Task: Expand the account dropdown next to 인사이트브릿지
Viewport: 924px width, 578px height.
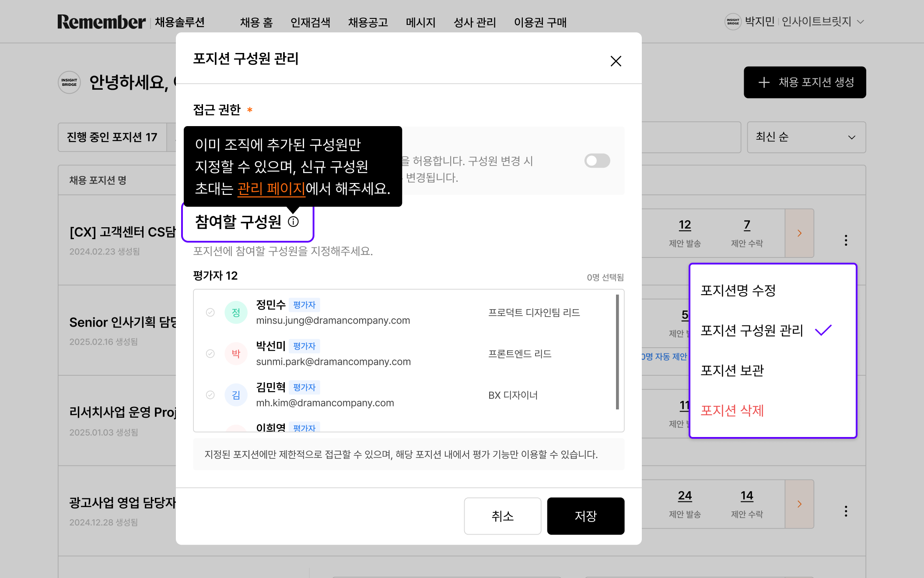Action: 861,21
